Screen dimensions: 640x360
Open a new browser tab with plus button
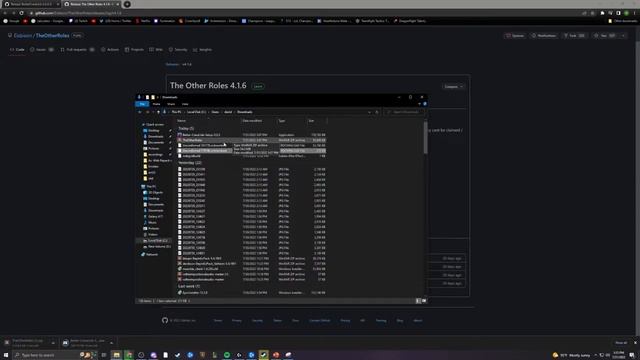point(127,4)
